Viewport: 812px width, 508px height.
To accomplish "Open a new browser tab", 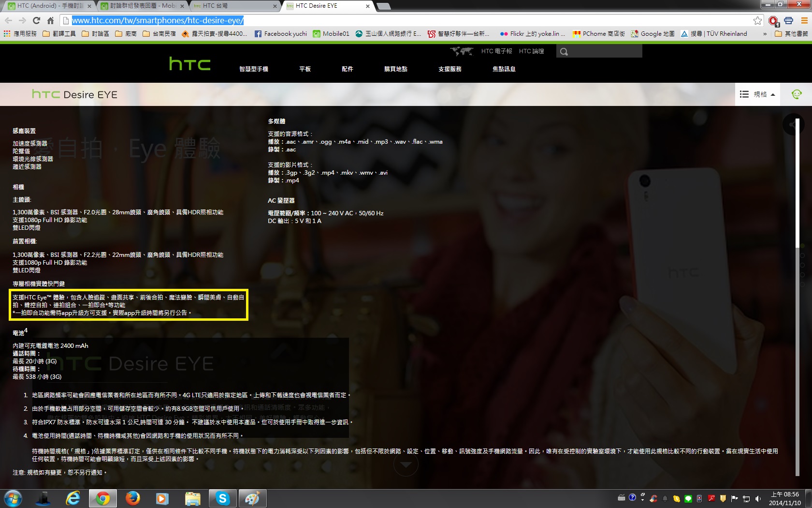I will 383,6.
